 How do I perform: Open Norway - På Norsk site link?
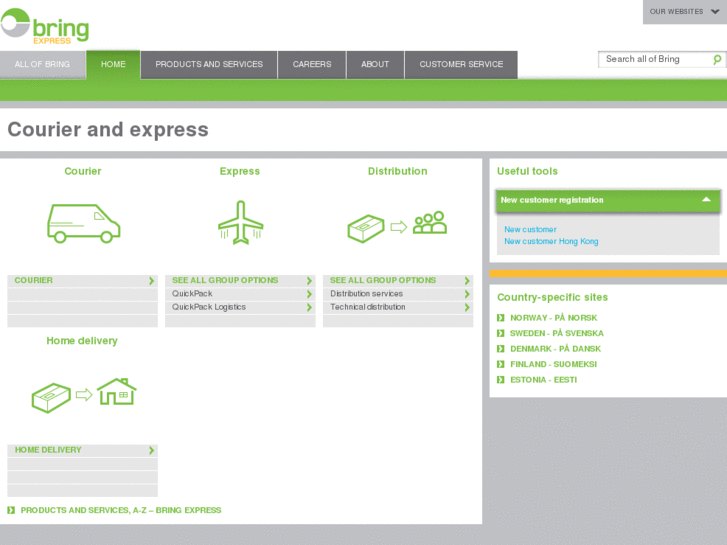point(554,318)
